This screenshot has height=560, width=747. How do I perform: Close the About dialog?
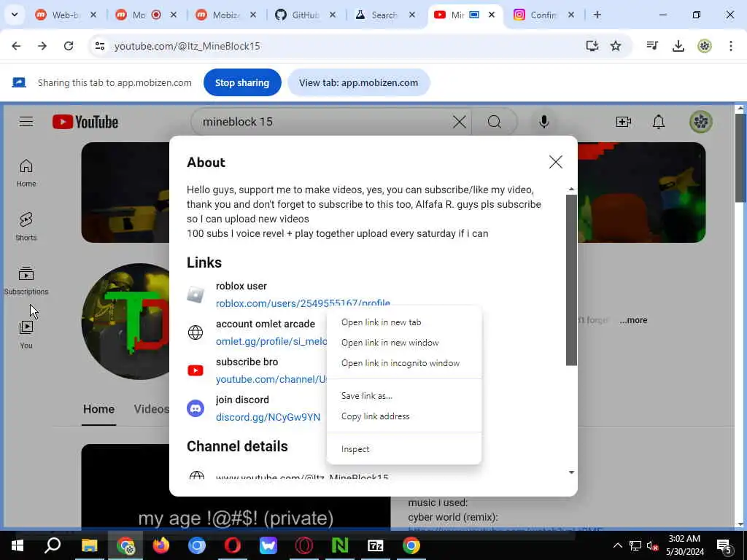pos(555,162)
